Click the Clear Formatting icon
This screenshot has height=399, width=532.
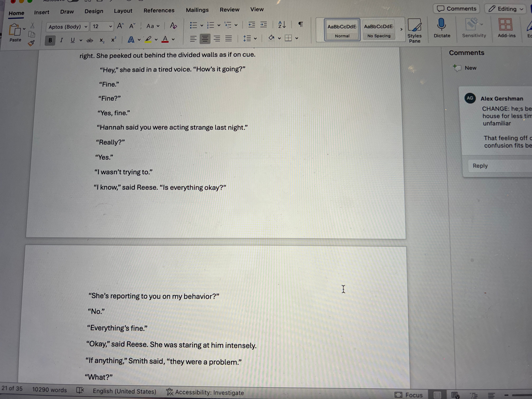[173, 26]
